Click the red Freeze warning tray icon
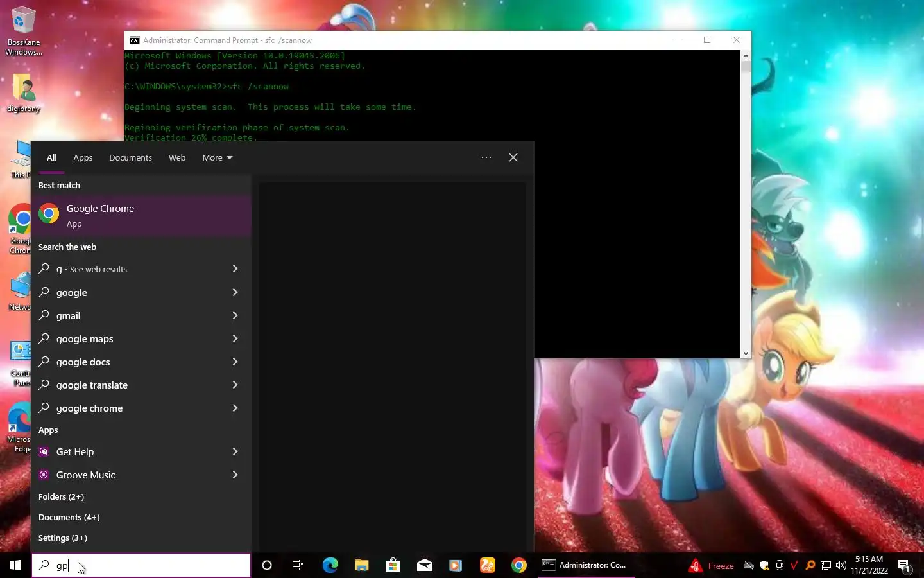924x578 pixels. 711,566
